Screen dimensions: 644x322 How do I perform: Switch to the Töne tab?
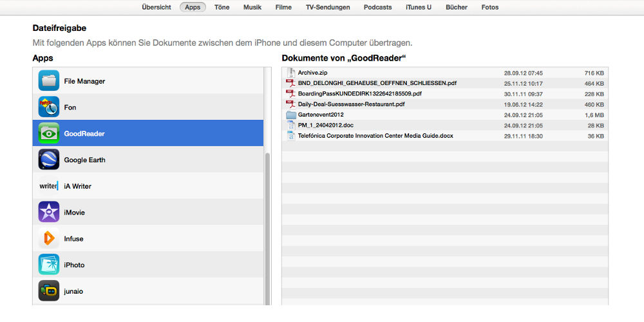(222, 7)
